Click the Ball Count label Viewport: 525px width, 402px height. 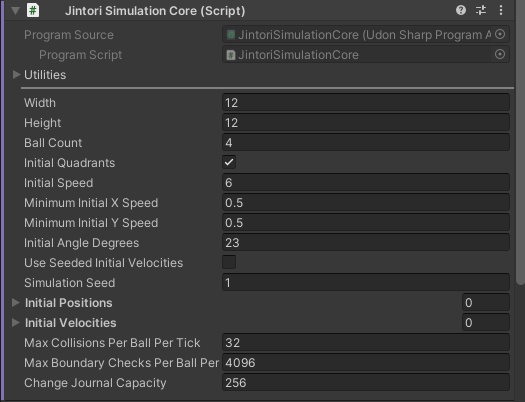click(x=53, y=143)
